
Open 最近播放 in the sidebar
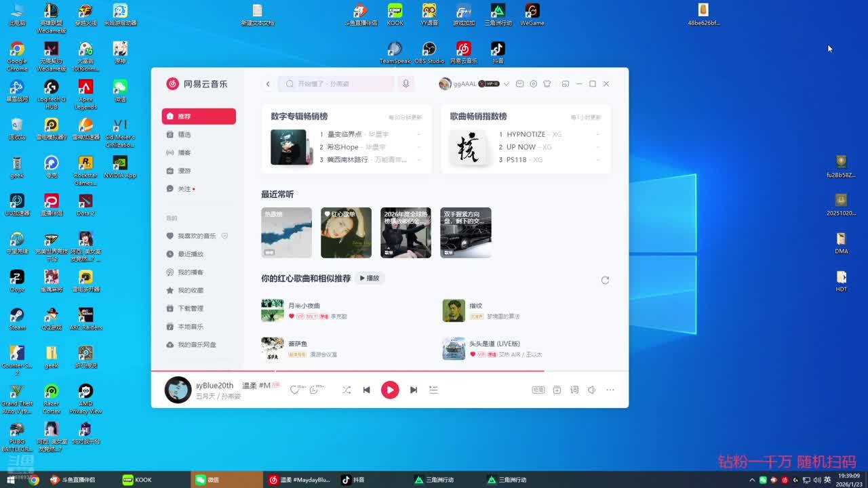click(x=191, y=254)
